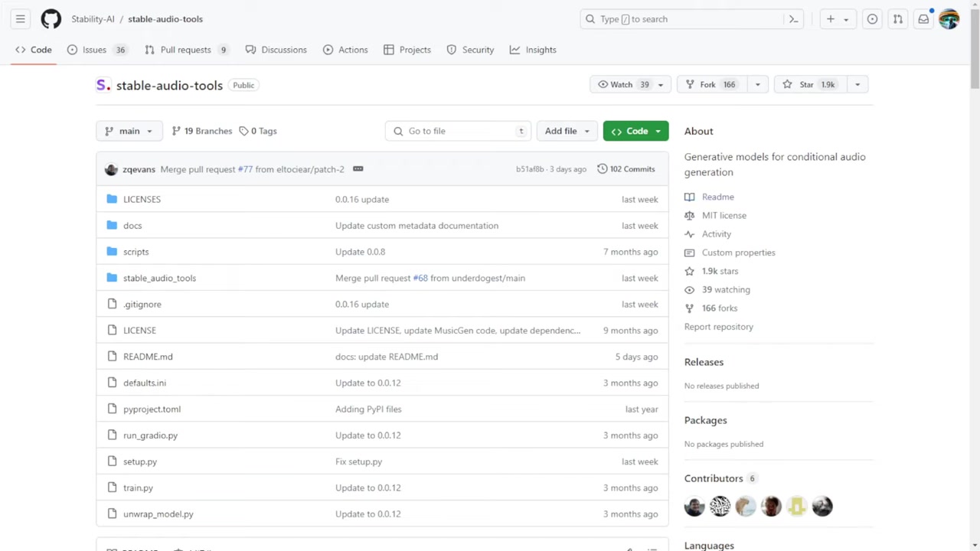Open the first contributor avatar
980x551 pixels.
pyautogui.click(x=694, y=507)
